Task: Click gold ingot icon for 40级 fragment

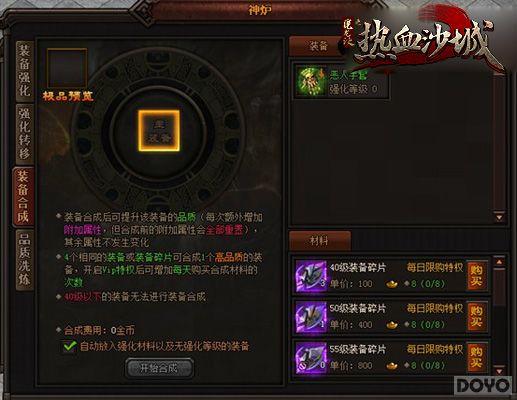Action: pyautogui.click(x=392, y=285)
